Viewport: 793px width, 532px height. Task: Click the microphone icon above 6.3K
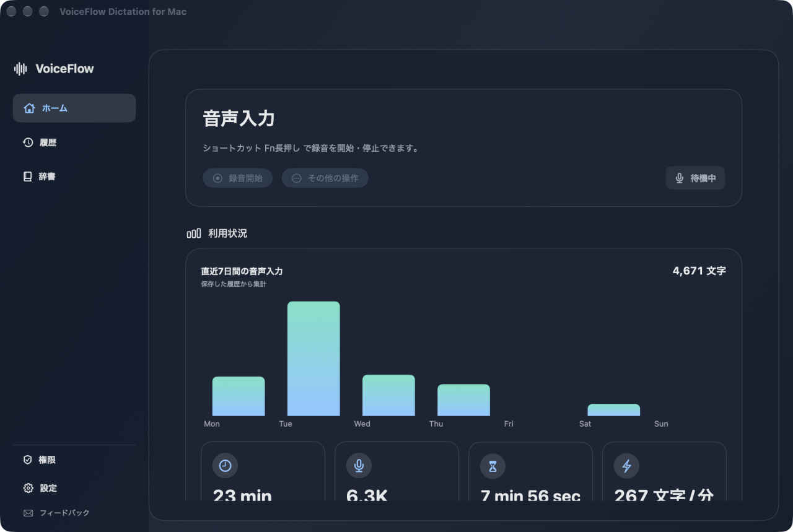359,466
